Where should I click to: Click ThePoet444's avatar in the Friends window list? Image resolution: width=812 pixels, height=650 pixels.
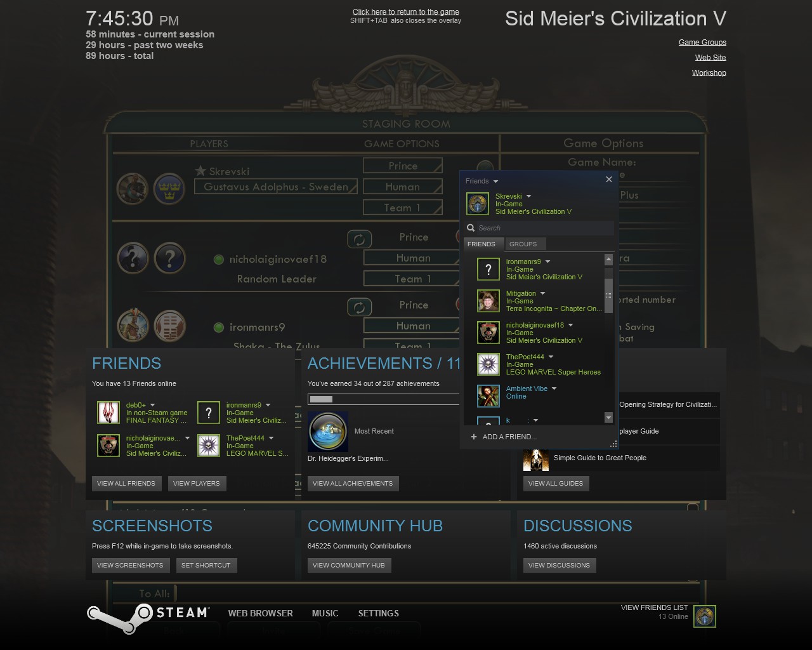pyautogui.click(x=488, y=364)
